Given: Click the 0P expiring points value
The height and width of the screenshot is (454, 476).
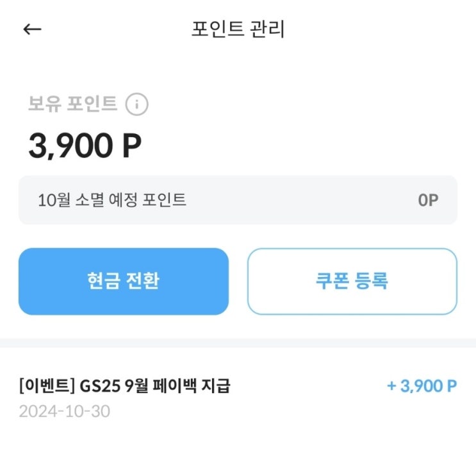Looking at the screenshot, I should pos(428,200).
